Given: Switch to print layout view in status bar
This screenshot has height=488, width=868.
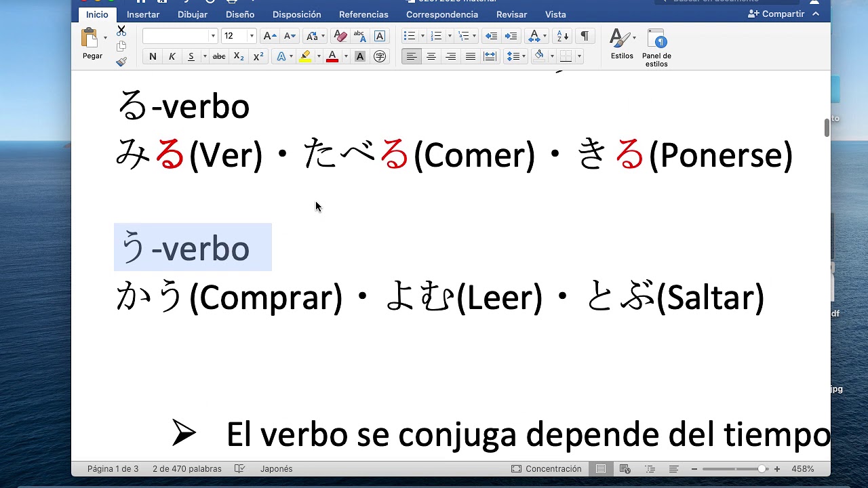Looking at the screenshot, I should [601, 469].
